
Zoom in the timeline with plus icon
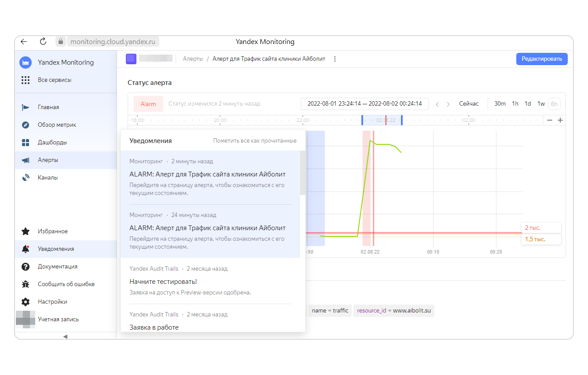tap(560, 120)
